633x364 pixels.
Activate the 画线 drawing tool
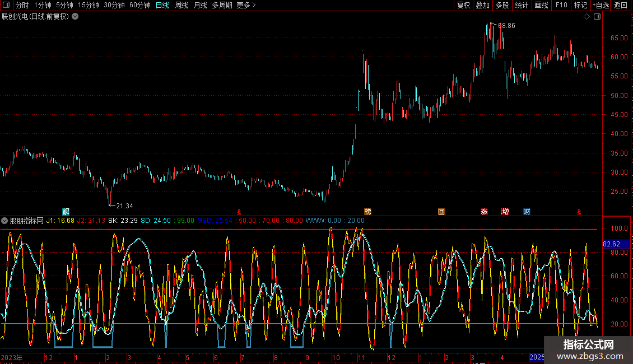click(541, 5)
